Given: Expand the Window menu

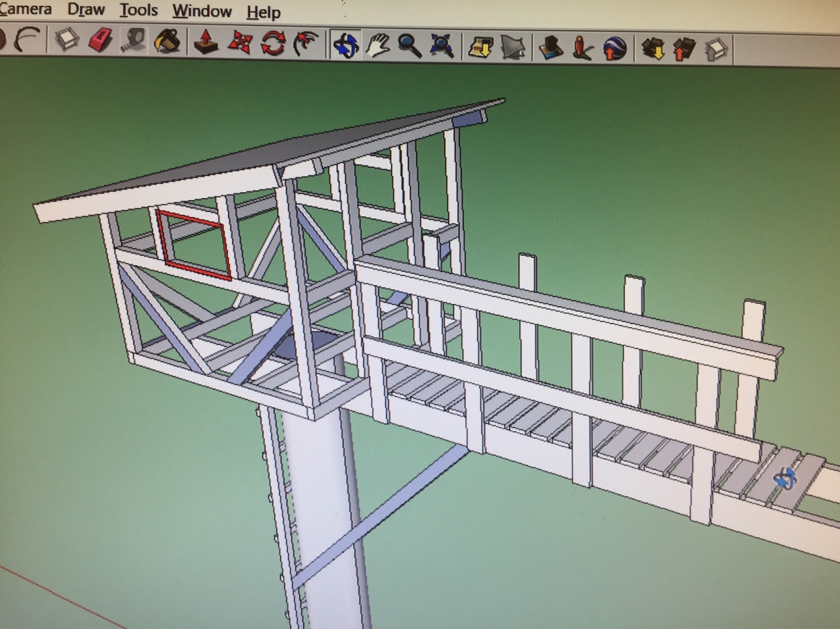Looking at the screenshot, I should (202, 11).
